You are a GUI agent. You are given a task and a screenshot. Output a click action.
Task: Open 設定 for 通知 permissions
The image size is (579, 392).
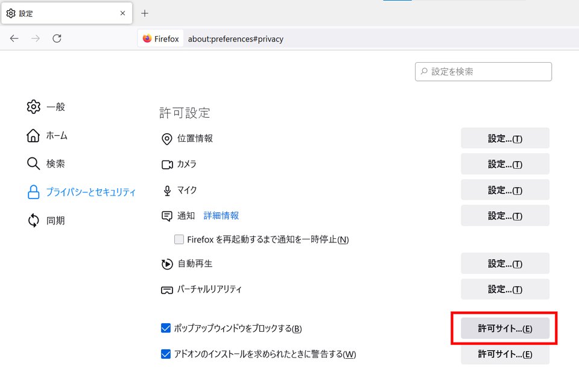coord(505,215)
